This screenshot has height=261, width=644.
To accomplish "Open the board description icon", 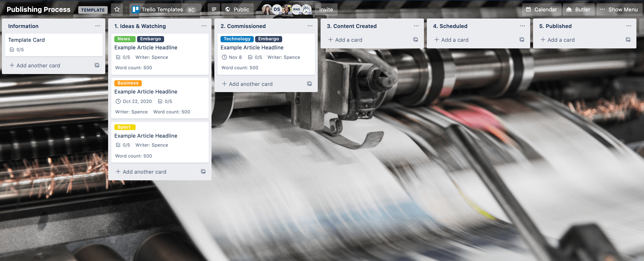I will 214,9.
